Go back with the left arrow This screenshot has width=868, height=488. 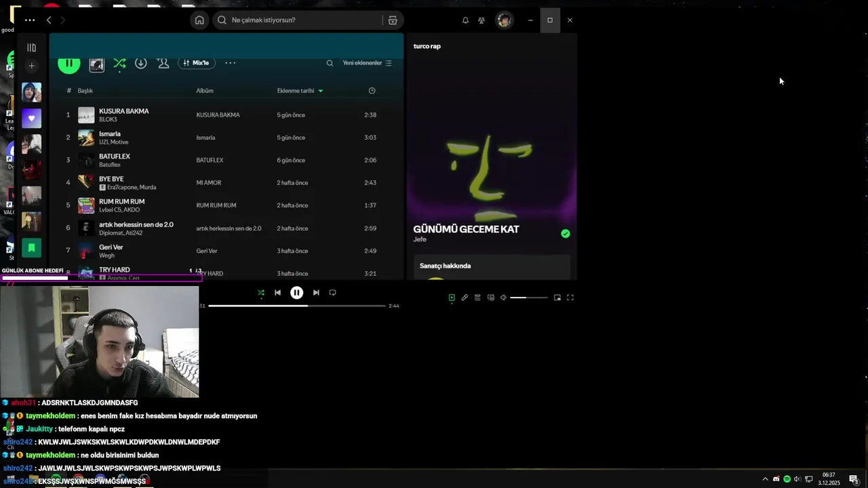tap(49, 20)
